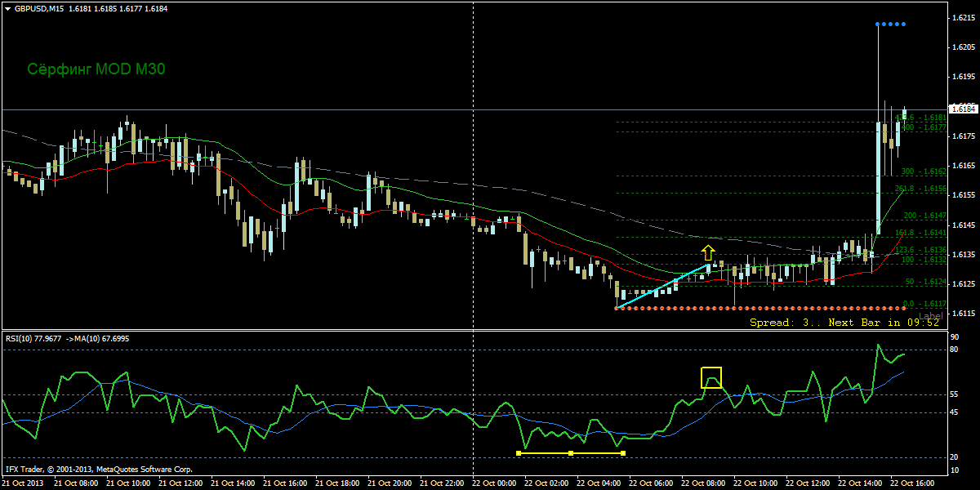
Task: Select the Fibonacci level '261.8 - 1.6156'
Action: pos(920,189)
